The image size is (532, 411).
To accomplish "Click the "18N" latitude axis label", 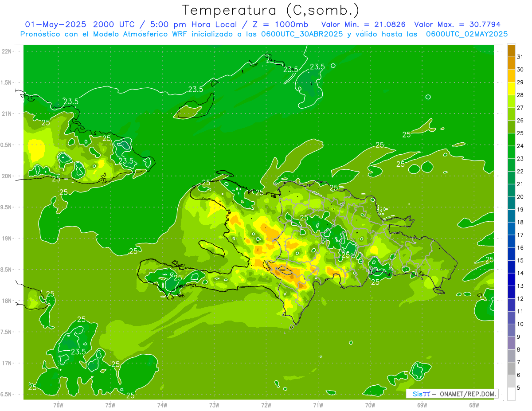I will [7, 301].
